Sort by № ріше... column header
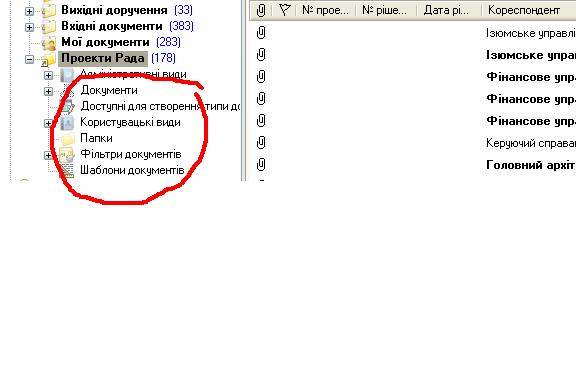576x384 pixels. tap(385, 10)
